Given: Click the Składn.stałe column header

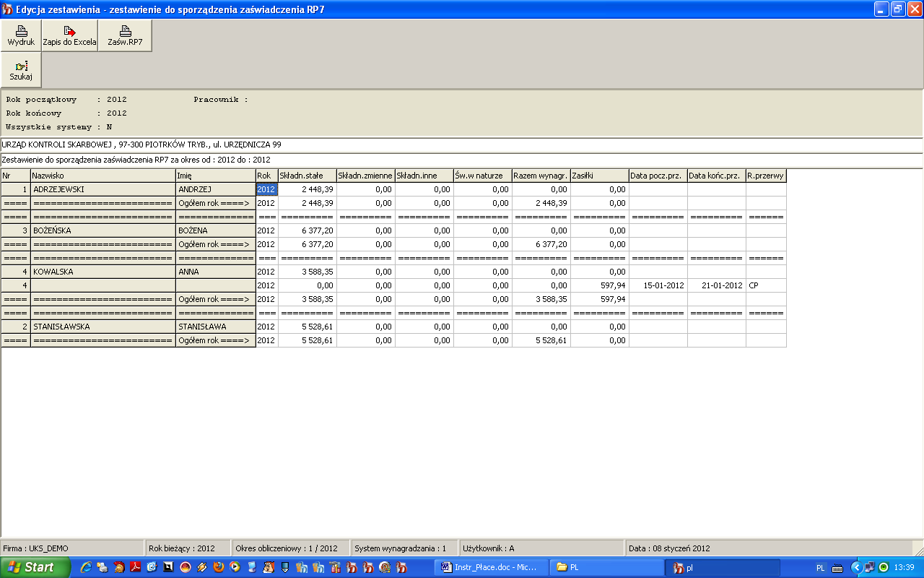Looking at the screenshot, I should (308, 176).
